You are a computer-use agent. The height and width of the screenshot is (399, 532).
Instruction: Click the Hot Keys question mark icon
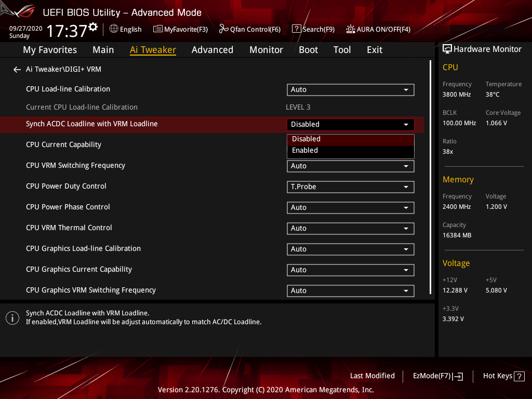coord(519,376)
